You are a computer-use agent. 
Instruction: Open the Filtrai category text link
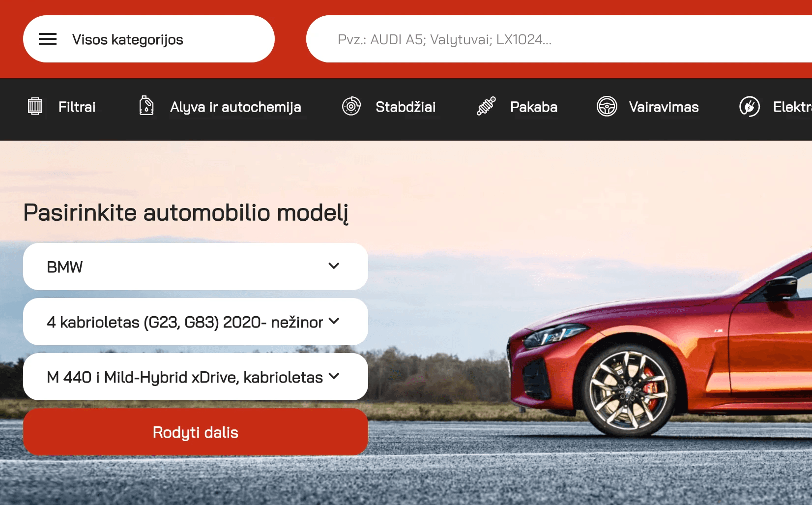click(x=77, y=107)
